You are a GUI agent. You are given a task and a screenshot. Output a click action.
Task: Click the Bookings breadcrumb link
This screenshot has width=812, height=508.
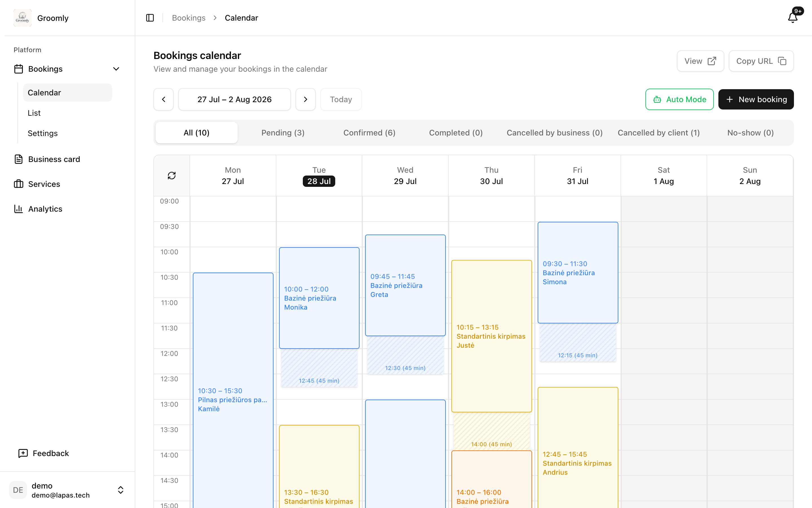click(x=189, y=18)
